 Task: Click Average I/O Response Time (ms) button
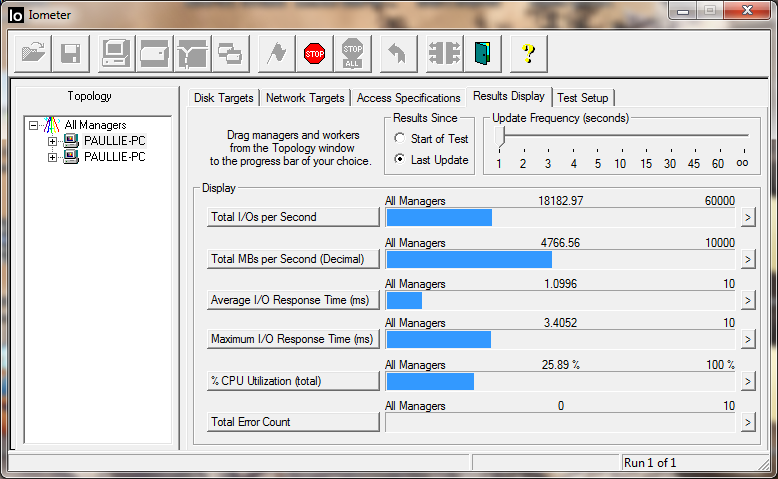293,300
